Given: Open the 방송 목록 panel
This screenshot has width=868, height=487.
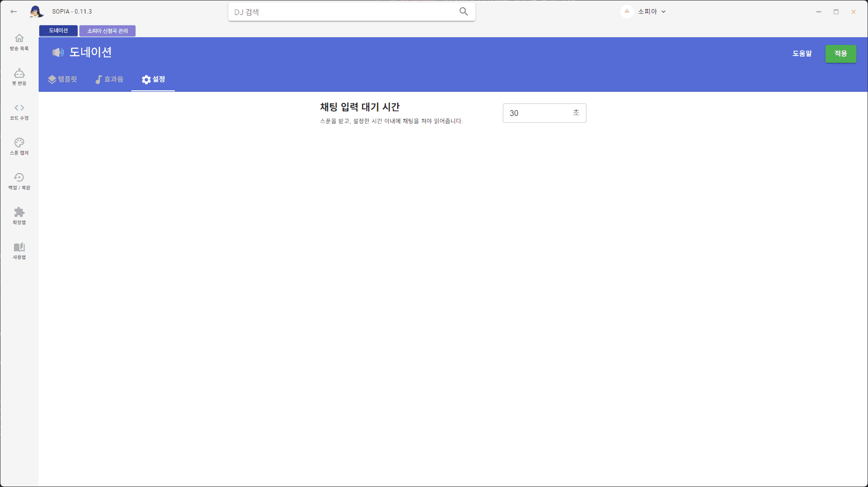Looking at the screenshot, I should (x=19, y=42).
